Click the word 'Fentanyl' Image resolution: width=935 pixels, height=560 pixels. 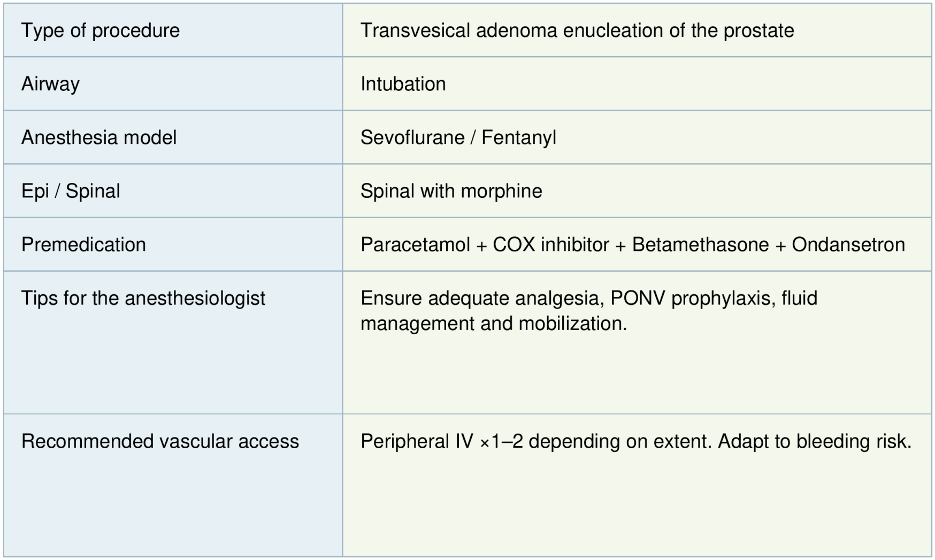tap(519, 137)
